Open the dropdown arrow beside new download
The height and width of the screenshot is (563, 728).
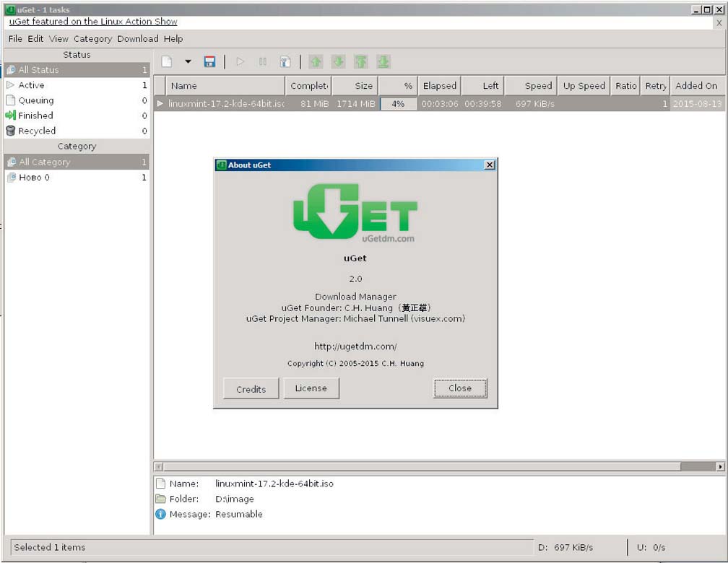[188, 62]
